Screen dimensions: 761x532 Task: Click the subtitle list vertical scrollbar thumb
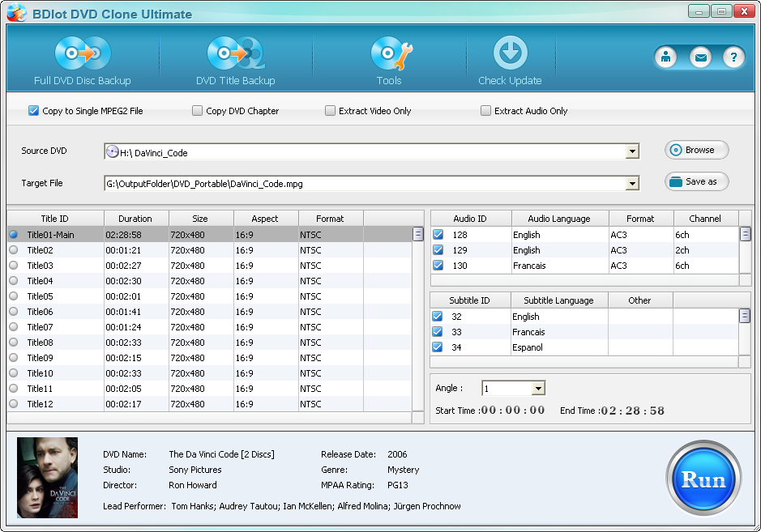click(x=745, y=317)
